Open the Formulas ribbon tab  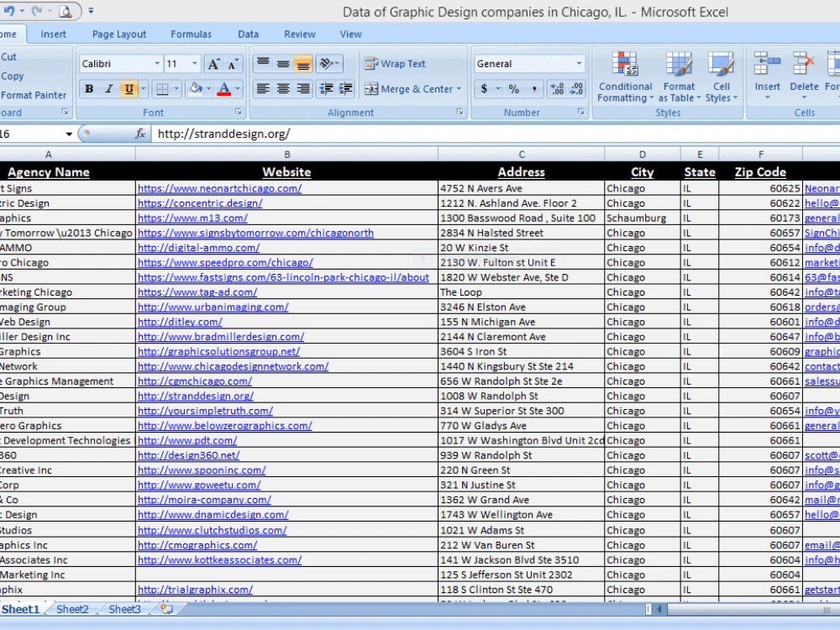coord(192,34)
